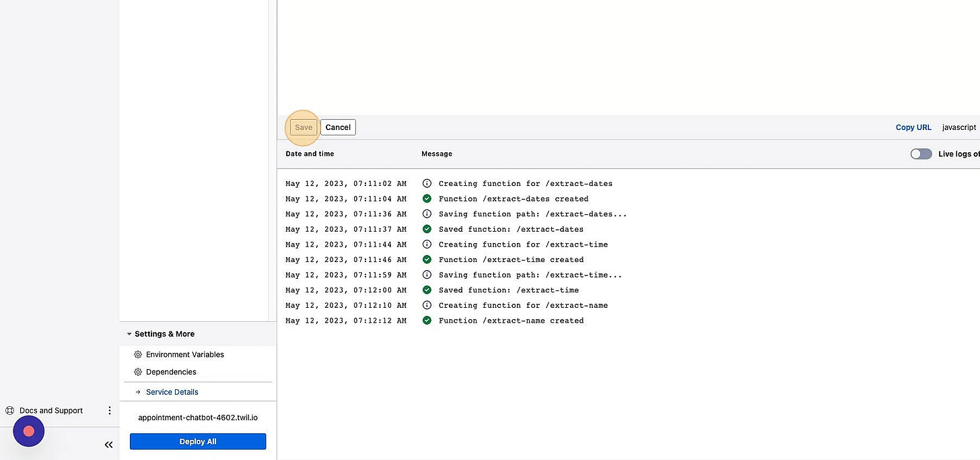Select log message 'Function /extract-time created'

512,259
